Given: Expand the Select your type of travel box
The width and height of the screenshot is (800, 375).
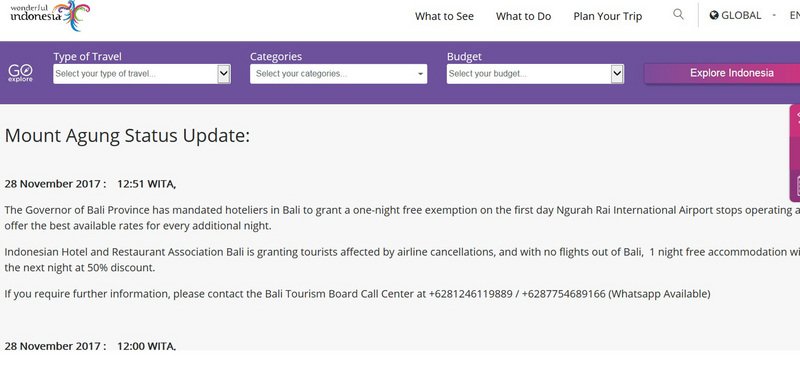Looking at the screenshot, I should click(142, 74).
